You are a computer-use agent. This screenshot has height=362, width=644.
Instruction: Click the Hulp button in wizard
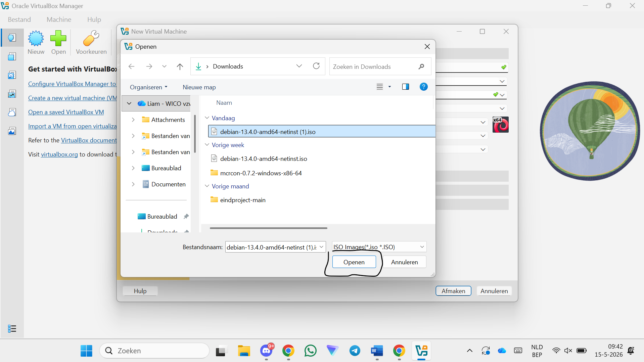point(140,291)
